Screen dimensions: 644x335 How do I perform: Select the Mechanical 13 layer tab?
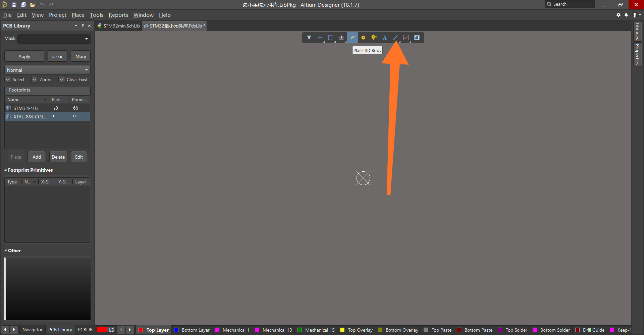click(273, 330)
